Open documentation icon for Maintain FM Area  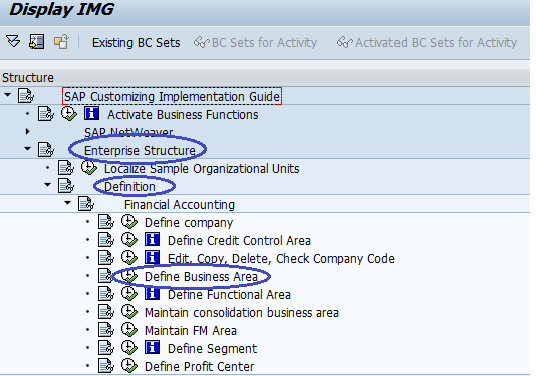106,330
